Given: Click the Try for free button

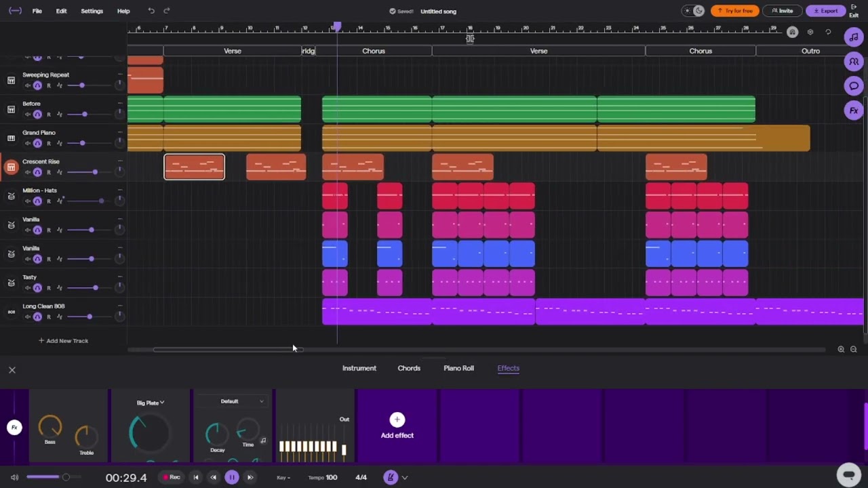Looking at the screenshot, I should (x=735, y=11).
